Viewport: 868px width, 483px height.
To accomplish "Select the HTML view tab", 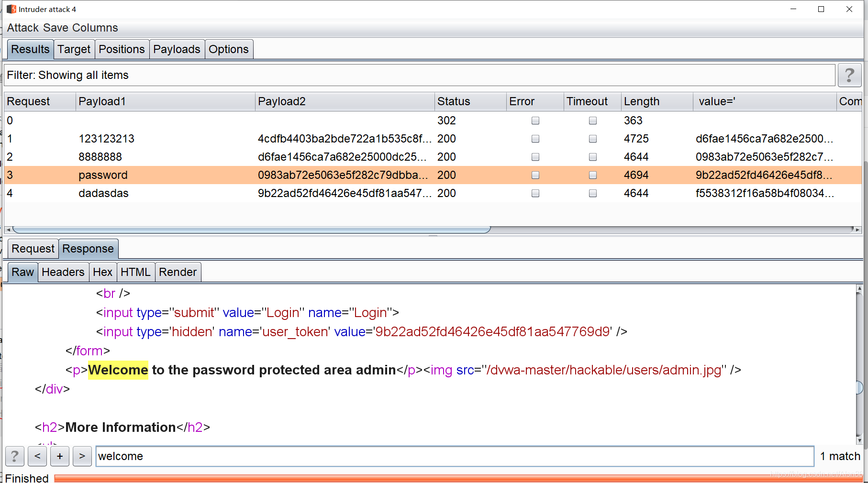I will pos(136,272).
